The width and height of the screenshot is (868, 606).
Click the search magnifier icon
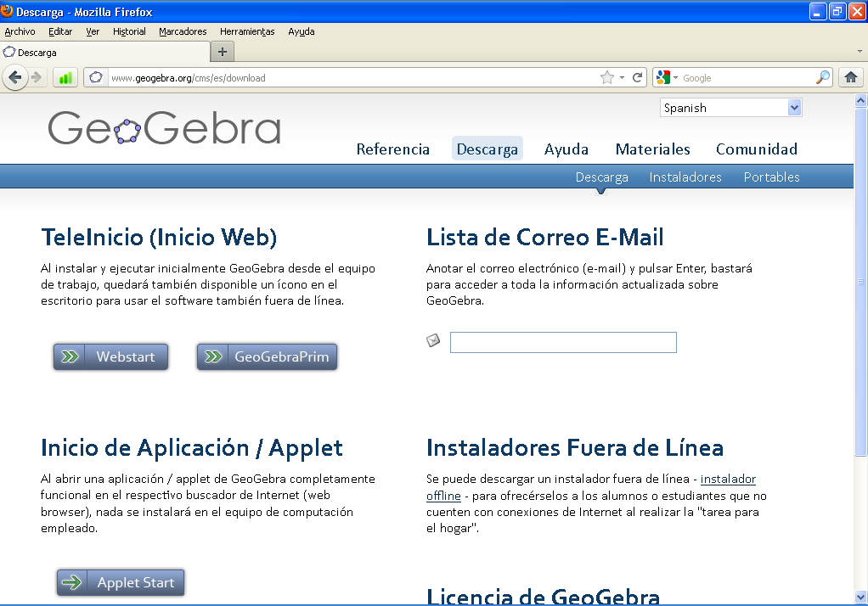(822, 77)
